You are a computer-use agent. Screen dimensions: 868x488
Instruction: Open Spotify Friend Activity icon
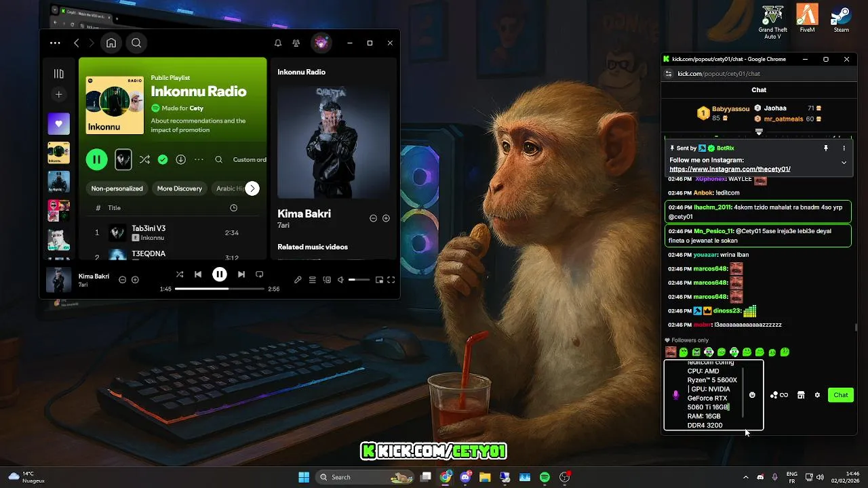296,43
